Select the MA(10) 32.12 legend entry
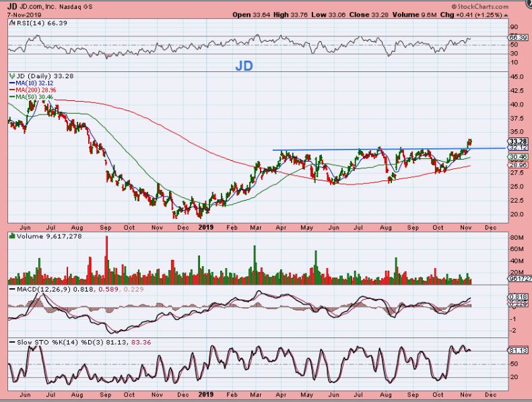Viewport: 532px width, 402px height. 32,83
